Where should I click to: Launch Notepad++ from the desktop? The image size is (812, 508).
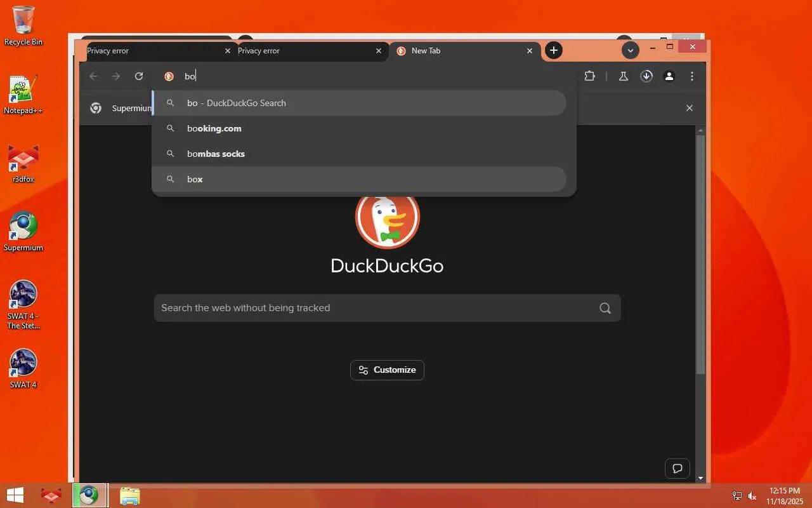click(x=23, y=95)
